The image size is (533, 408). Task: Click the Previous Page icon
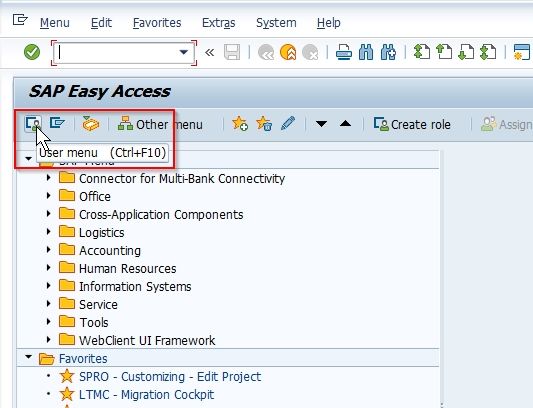(x=444, y=52)
